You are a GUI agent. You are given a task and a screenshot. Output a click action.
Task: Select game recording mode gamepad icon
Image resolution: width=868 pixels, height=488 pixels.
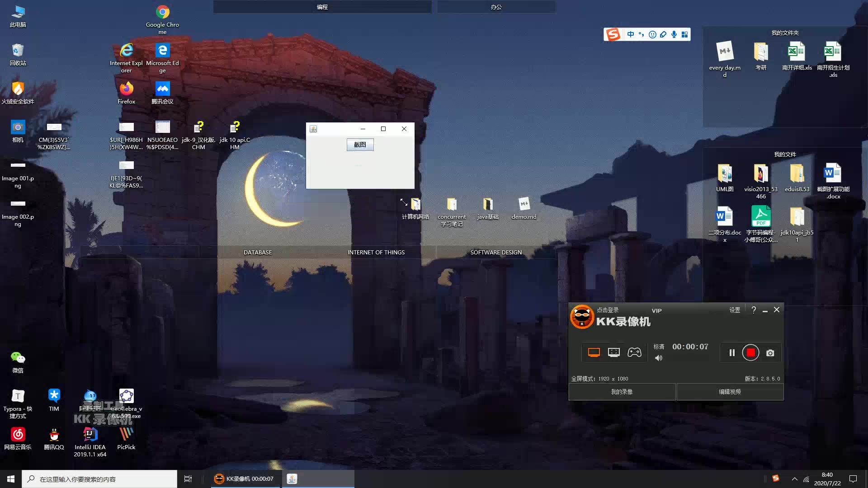(x=634, y=352)
